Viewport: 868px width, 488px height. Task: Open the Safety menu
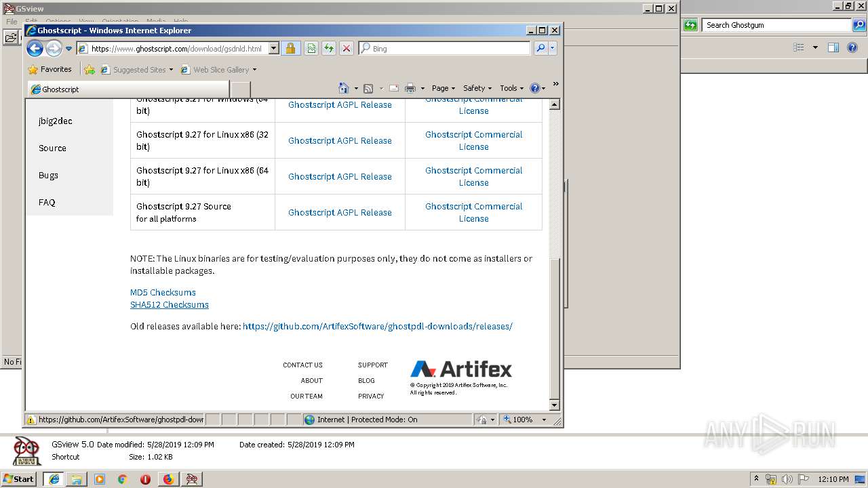[x=477, y=88]
